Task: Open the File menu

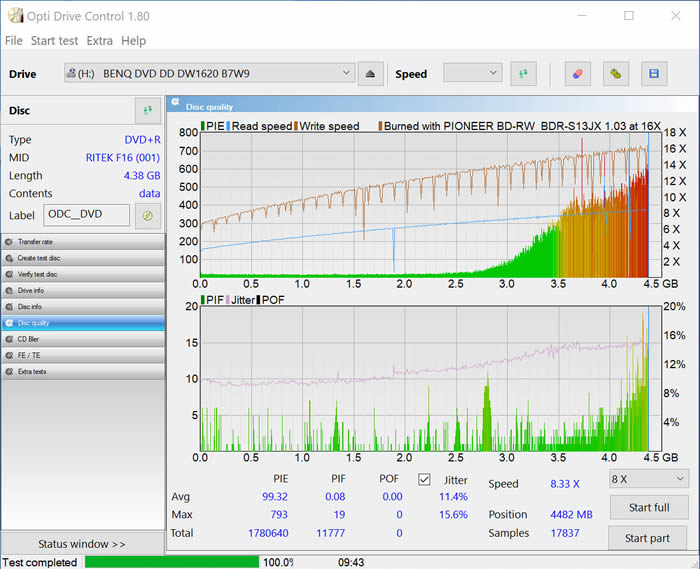Action: (x=13, y=41)
